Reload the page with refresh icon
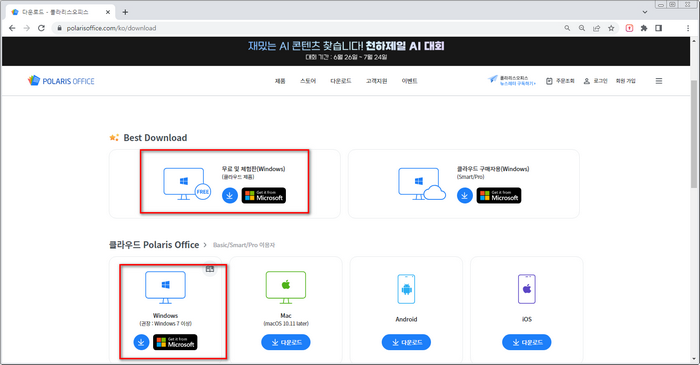700x365 pixels. (41, 28)
